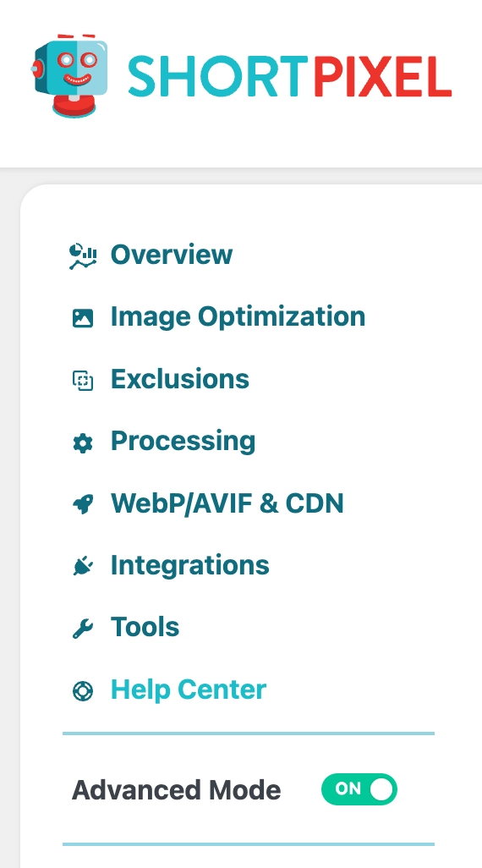Click the SHORTPIXEL wordmark text
Screen dimensions: 482x868
coord(290,76)
